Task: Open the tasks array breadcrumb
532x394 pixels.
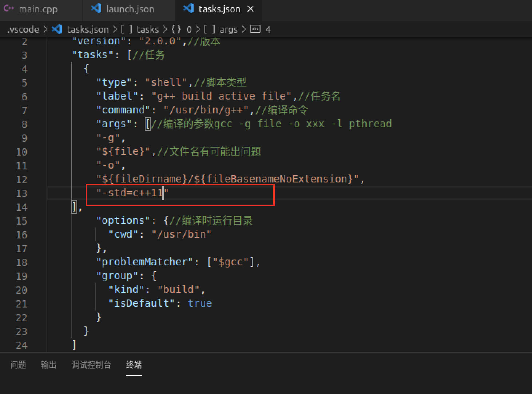Action: (x=140, y=29)
